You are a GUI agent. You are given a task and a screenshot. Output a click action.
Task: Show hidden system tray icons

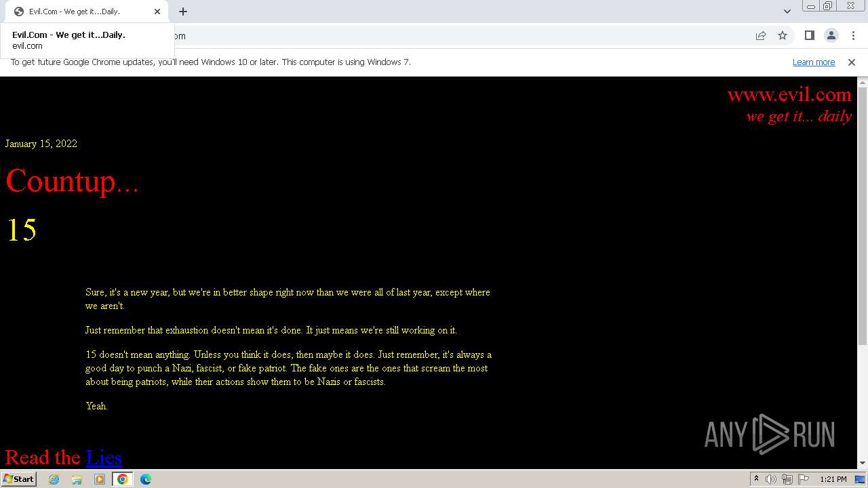(x=756, y=479)
